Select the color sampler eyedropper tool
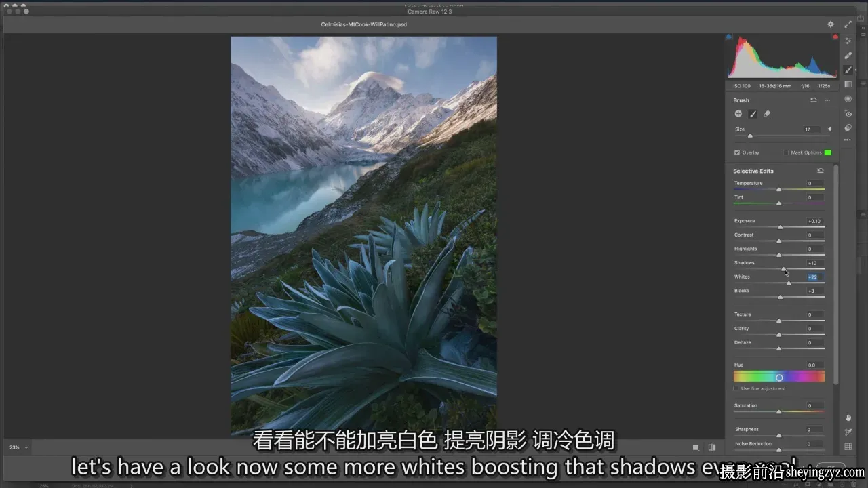 pos(848,432)
